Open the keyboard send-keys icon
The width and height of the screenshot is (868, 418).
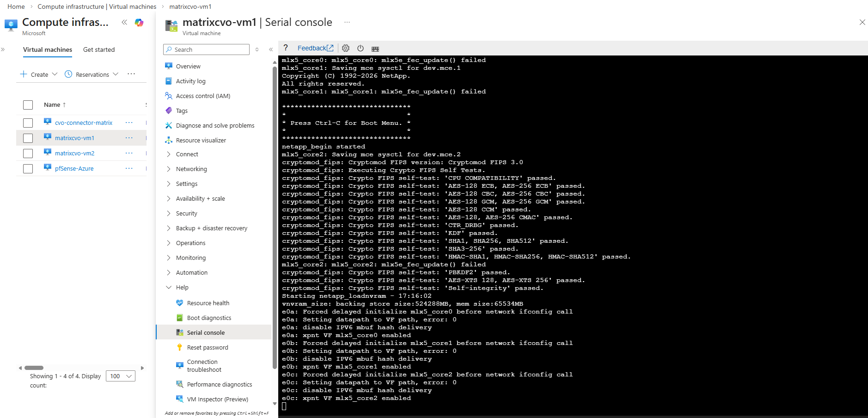click(x=375, y=49)
